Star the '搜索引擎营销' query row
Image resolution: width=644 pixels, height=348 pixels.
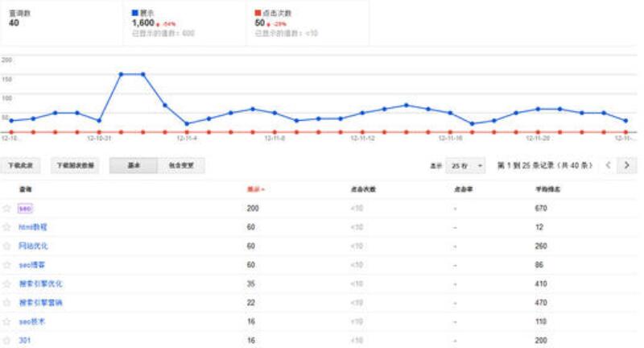[x=6, y=302]
